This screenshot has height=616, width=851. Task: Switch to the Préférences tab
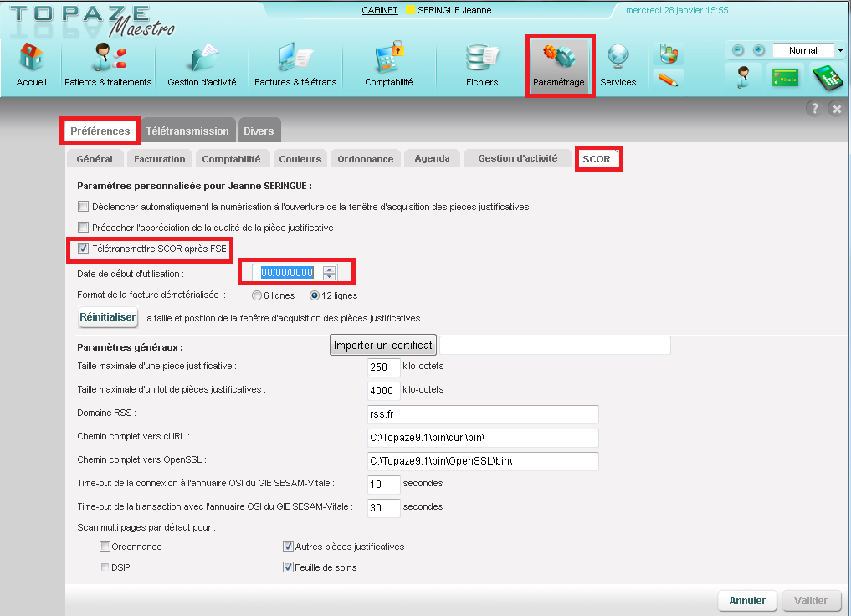[x=100, y=131]
